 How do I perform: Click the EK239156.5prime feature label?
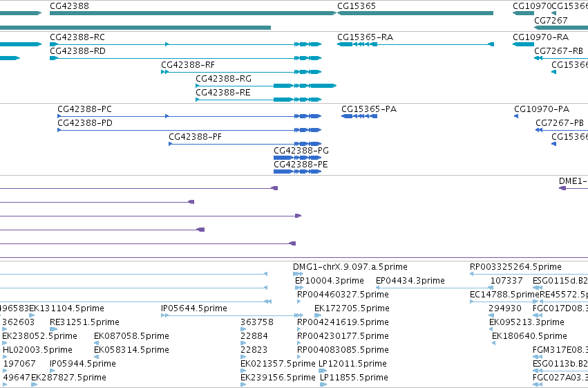[278, 378]
